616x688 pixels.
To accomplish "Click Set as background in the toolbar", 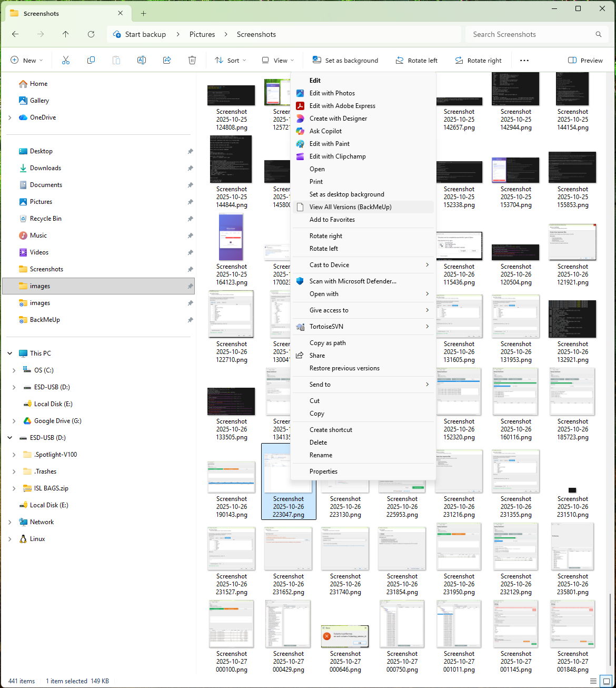I will pyautogui.click(x=345, y=60).
